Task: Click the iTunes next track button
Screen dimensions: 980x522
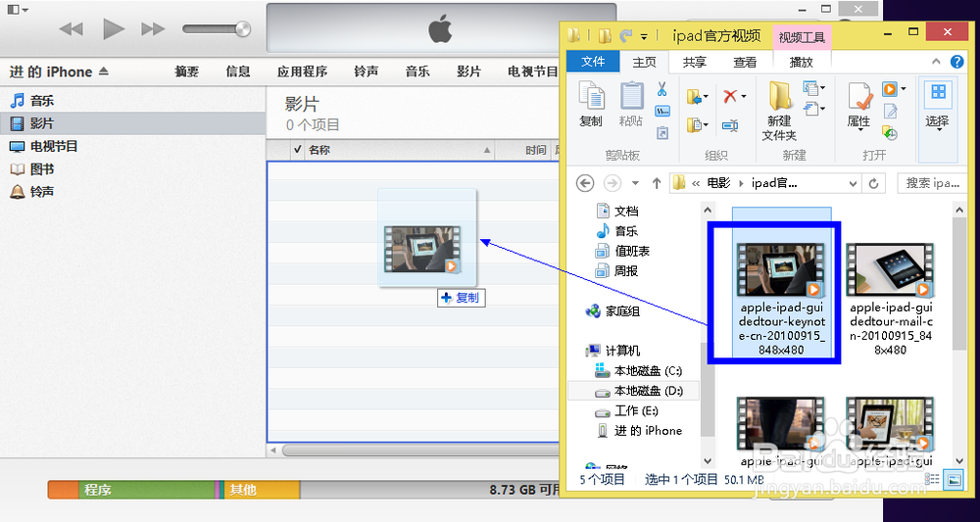Action: pyautogui.click(x=153, y=28)
